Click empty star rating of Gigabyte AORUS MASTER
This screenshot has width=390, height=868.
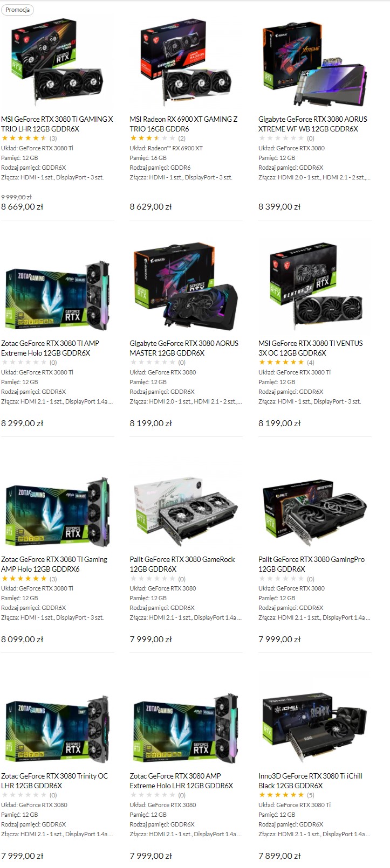pyautogui.click(x=153, y=363)
